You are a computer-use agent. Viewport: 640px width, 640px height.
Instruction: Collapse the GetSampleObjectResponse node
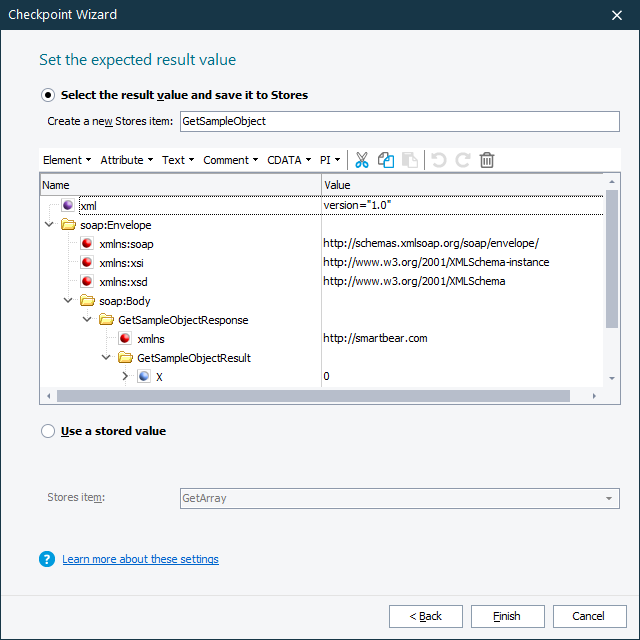pos(87,319)
